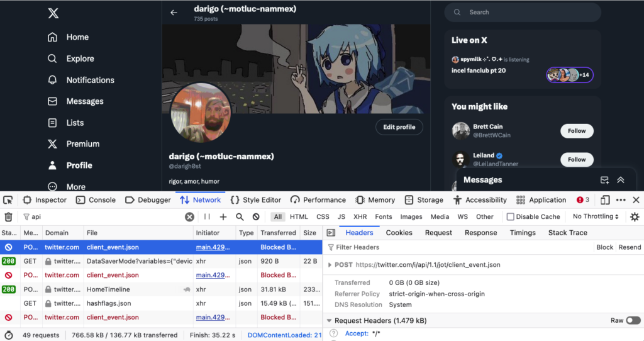
Task: Click the Filter Headers input field
Action: 440,247
